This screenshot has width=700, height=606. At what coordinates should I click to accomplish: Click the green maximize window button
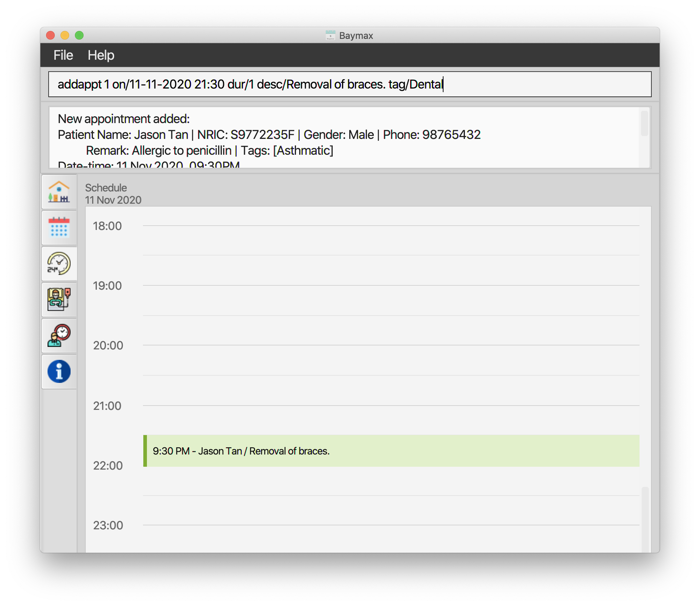point(79,35)
